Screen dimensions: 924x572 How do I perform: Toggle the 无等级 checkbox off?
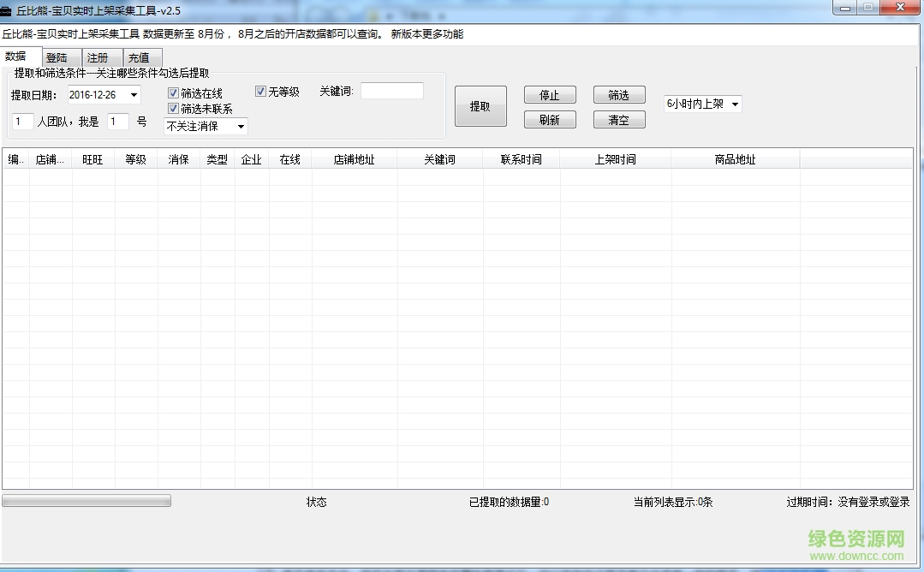click(260, 90)
